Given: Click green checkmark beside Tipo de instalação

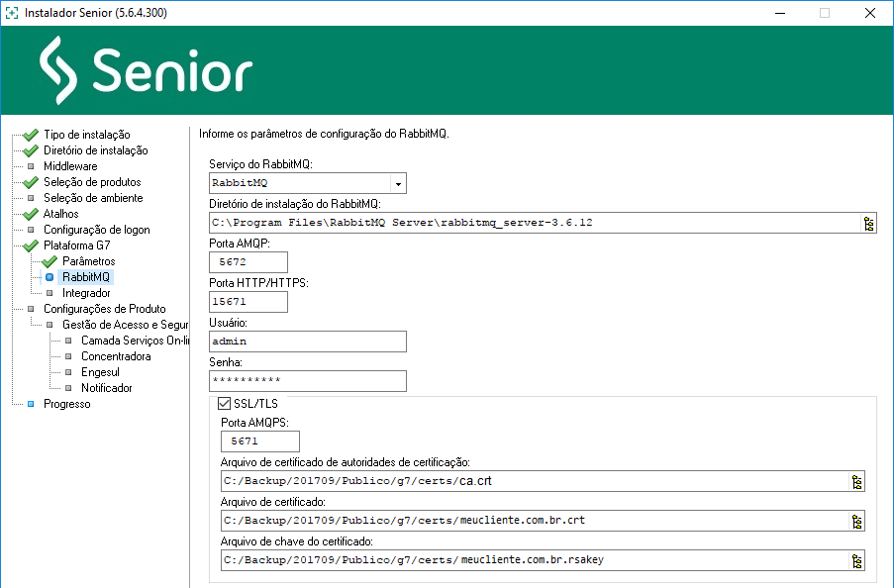Looking at the screenshot, I should click(x=31, y=135).
